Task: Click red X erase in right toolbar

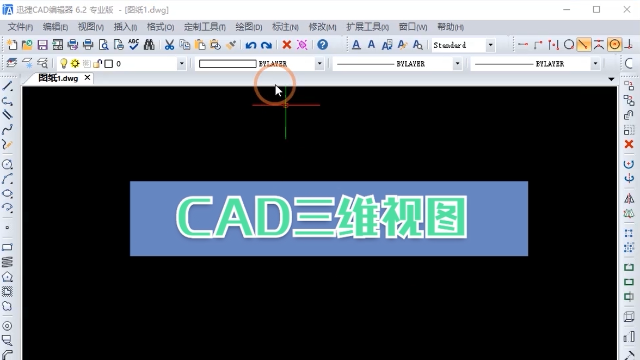Action: [629, 144]
